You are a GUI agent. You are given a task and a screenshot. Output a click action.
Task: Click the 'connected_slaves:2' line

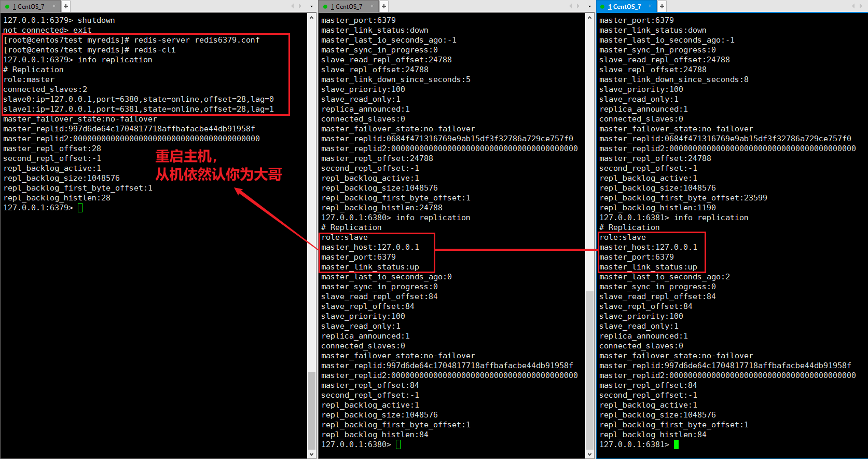(x=45, y=89)
